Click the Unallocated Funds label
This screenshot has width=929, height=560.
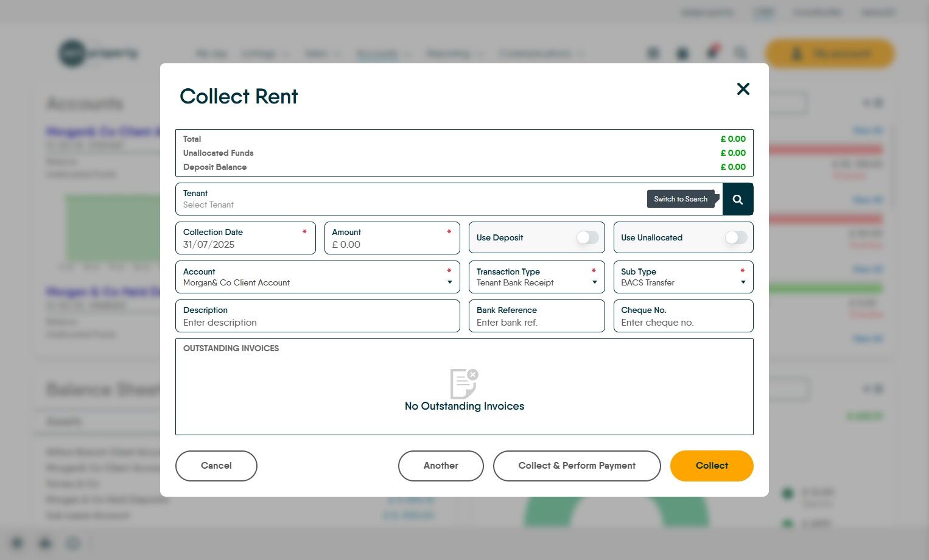[218, 153]
